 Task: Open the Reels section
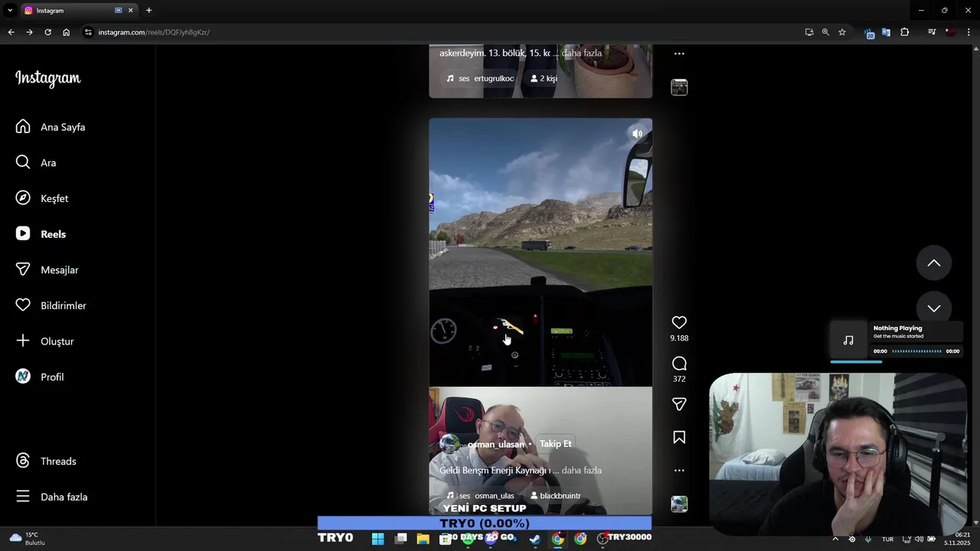pos(41,234)
